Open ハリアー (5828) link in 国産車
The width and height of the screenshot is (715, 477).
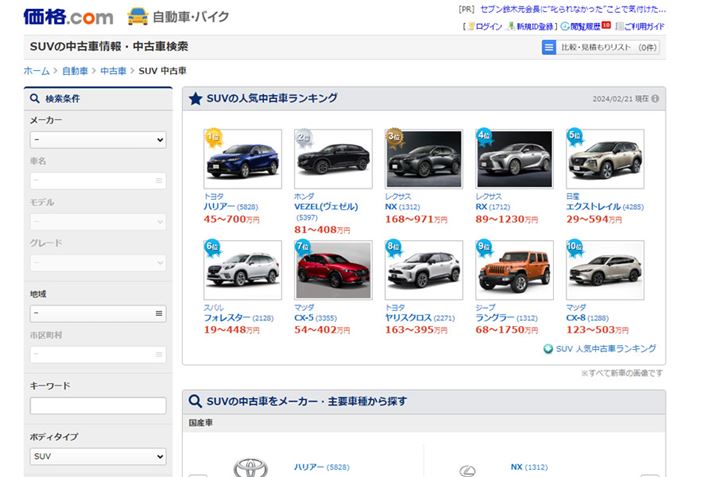click(322, 467)
